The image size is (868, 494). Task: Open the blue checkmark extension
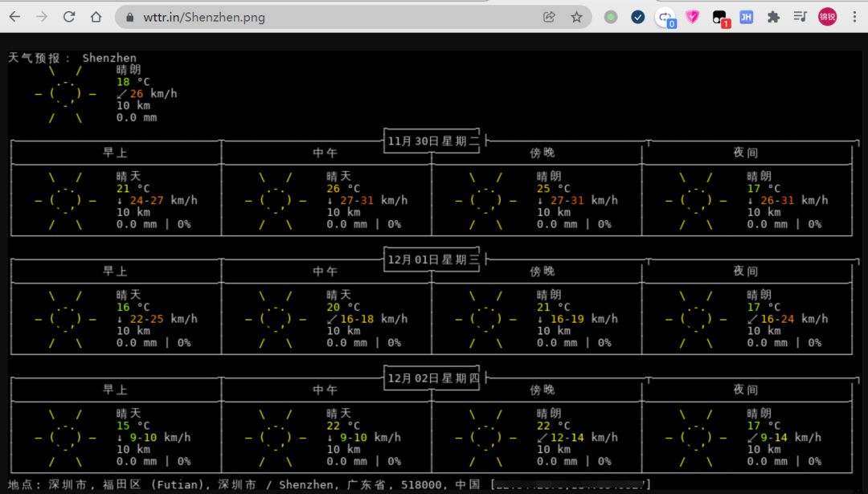click(637, 17)
